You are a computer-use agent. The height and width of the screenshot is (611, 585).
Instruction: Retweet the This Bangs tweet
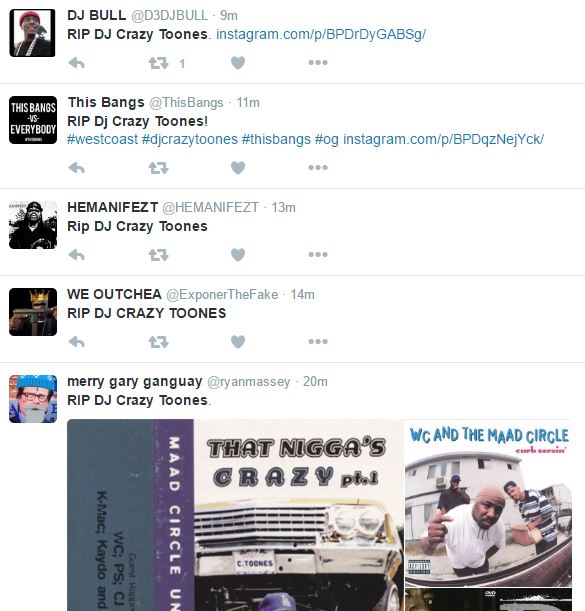(158, 168)
